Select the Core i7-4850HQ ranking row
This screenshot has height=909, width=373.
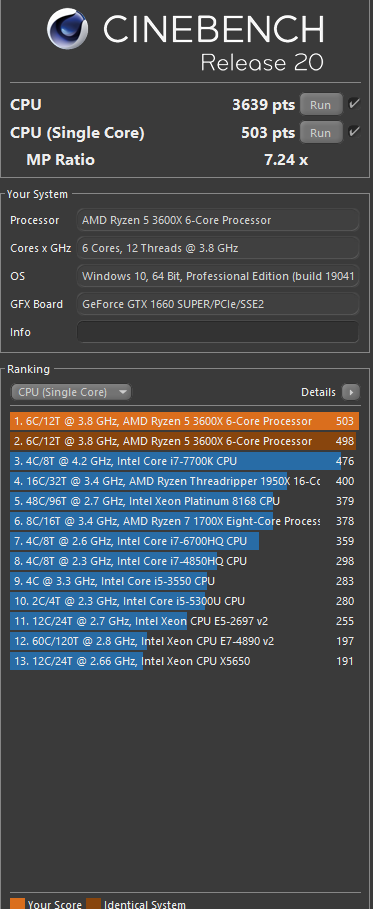coord(184,561)
